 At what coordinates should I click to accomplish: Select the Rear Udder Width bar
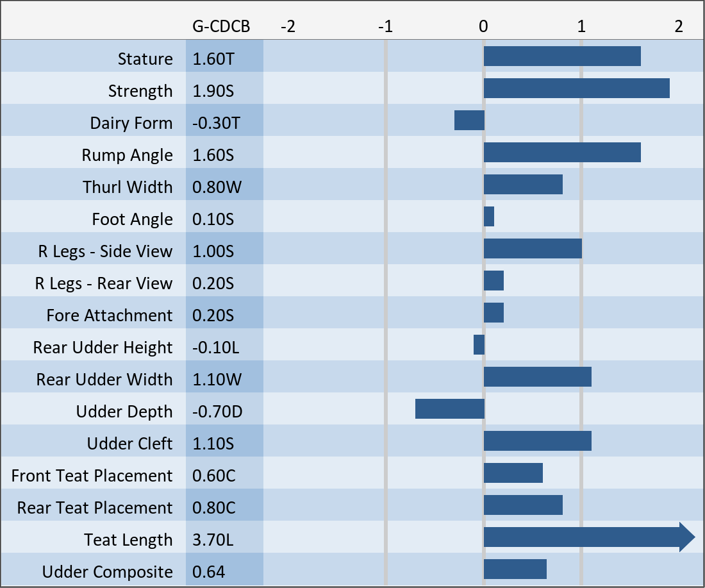click(x=537, y=377)
